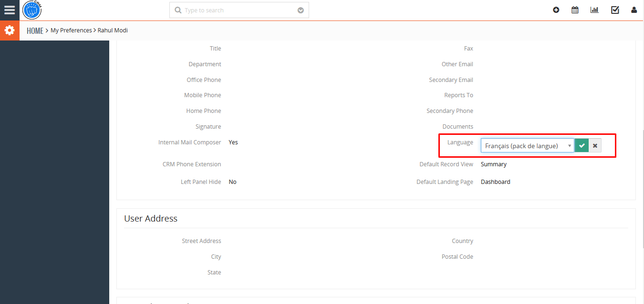
Task: Click the Rahul Modi breadcrumb link
Action: (112, 30)
